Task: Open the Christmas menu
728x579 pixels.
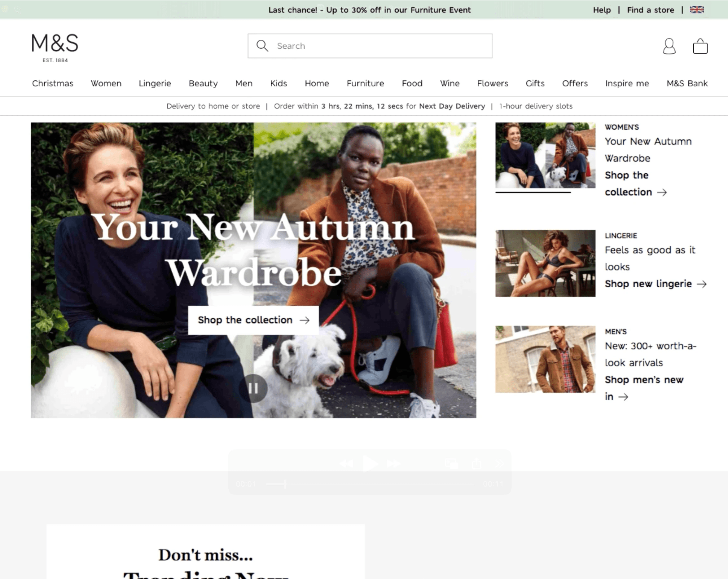Action: (52, 83)
